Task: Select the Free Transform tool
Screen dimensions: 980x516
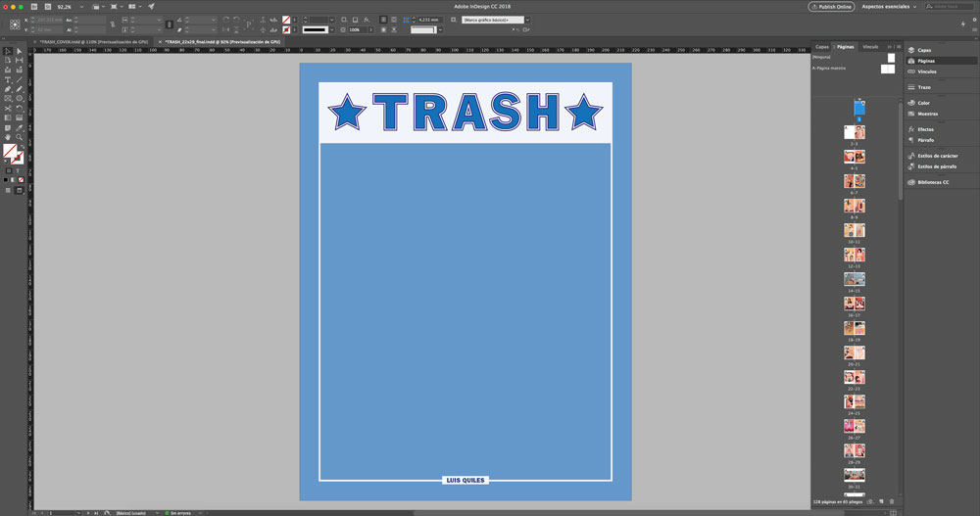Action: [20, 108]
